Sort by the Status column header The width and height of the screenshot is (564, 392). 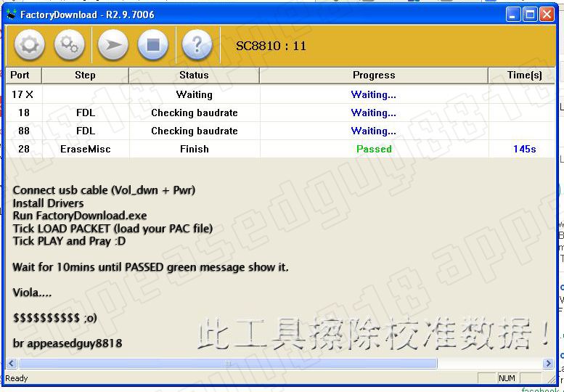click(x=194, y=75)
